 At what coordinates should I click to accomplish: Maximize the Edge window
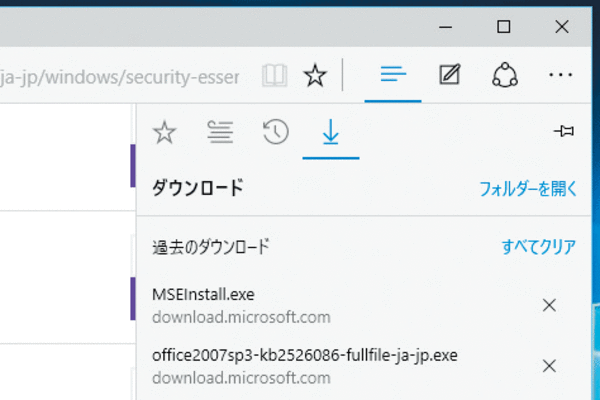[x=504, y=27]
